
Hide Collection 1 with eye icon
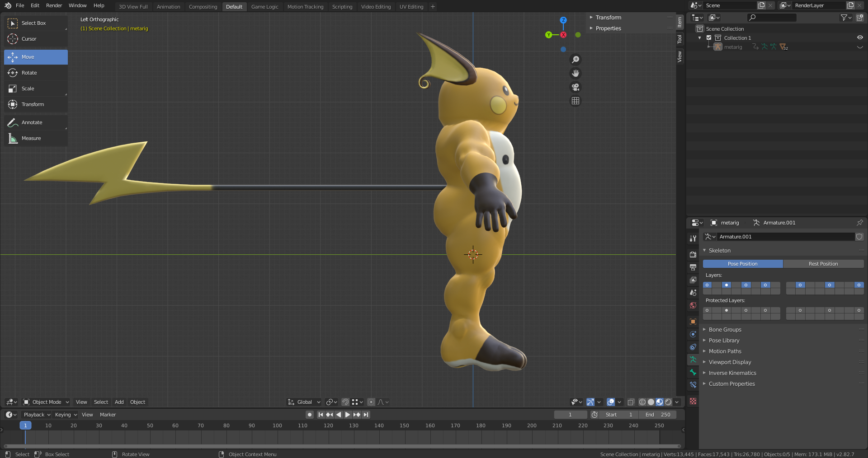coord(860,38)
